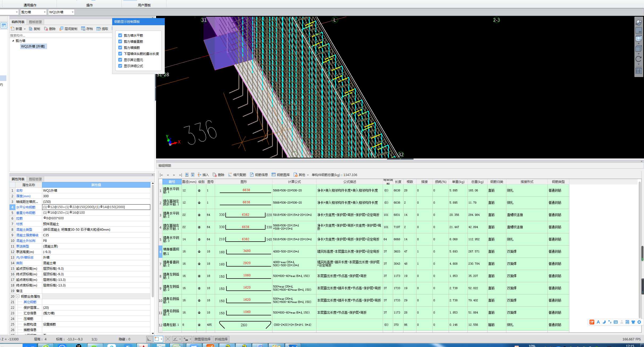Click the 水平分布钢筋 property link
The height and width of the screenshot is (347, 644).
[26, 207]
